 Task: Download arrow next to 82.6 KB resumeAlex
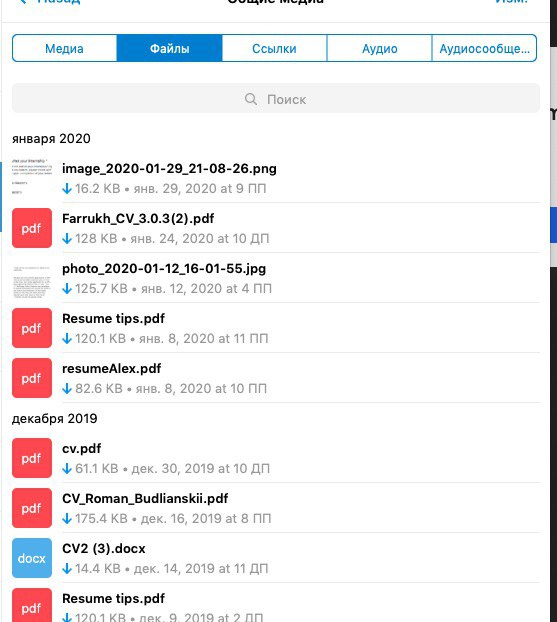[67, 389]
